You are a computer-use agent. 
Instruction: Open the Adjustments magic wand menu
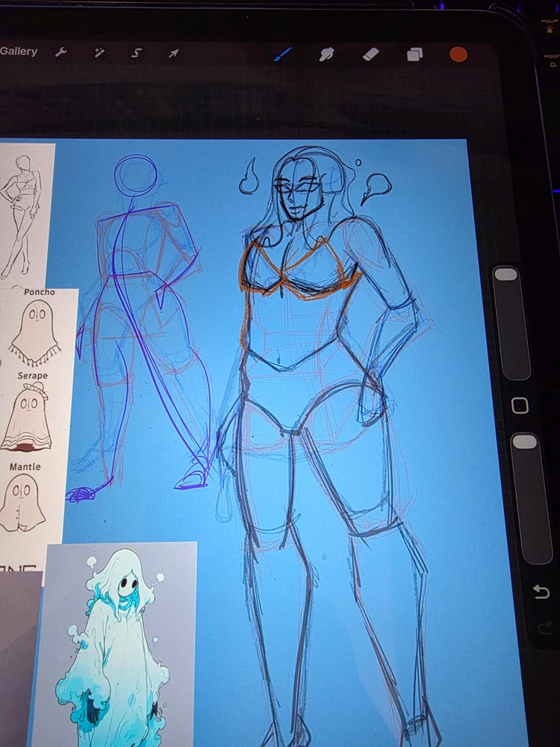pos(99,52)
